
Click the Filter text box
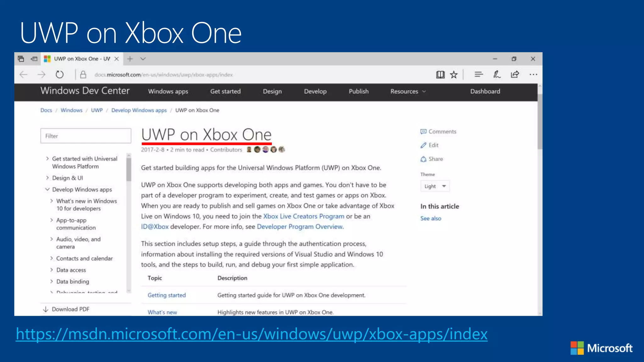[x=86, y=136]
